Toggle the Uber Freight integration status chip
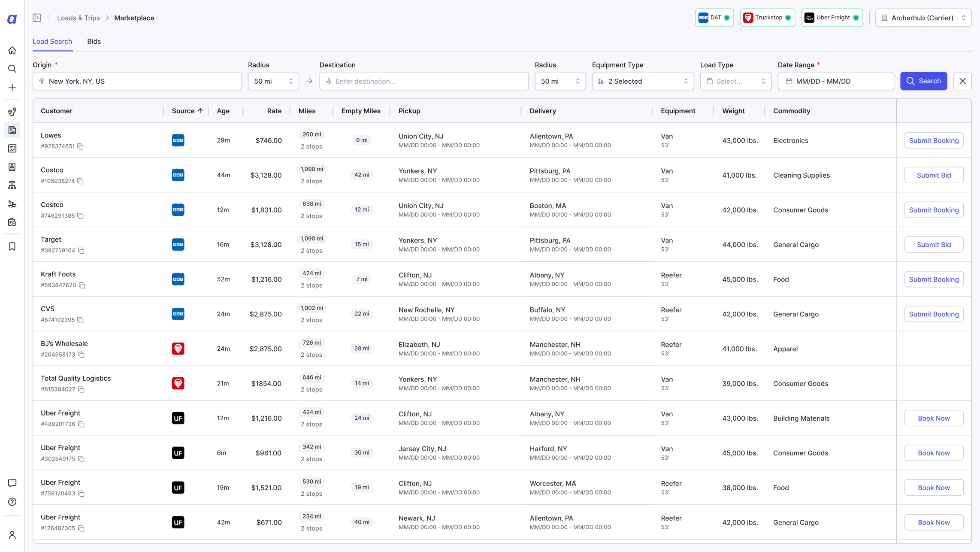 coord(832,18)
